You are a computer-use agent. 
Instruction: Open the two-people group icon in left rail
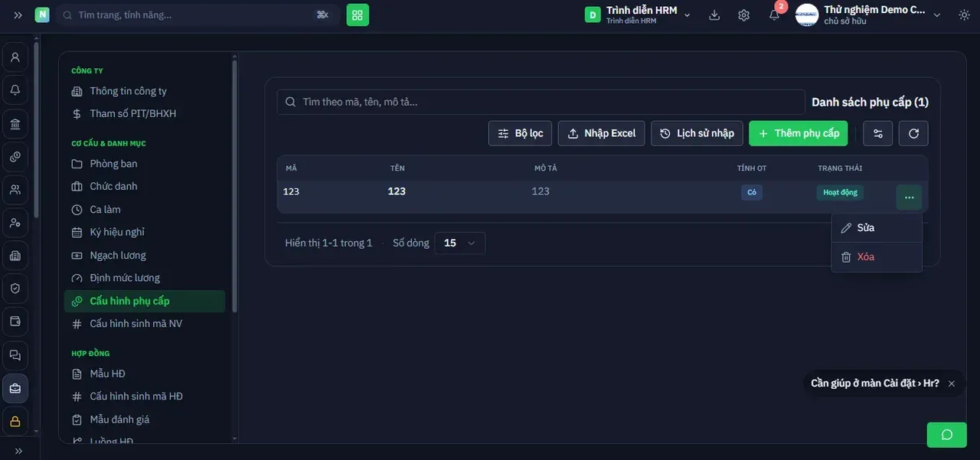(x=15, y=190)
